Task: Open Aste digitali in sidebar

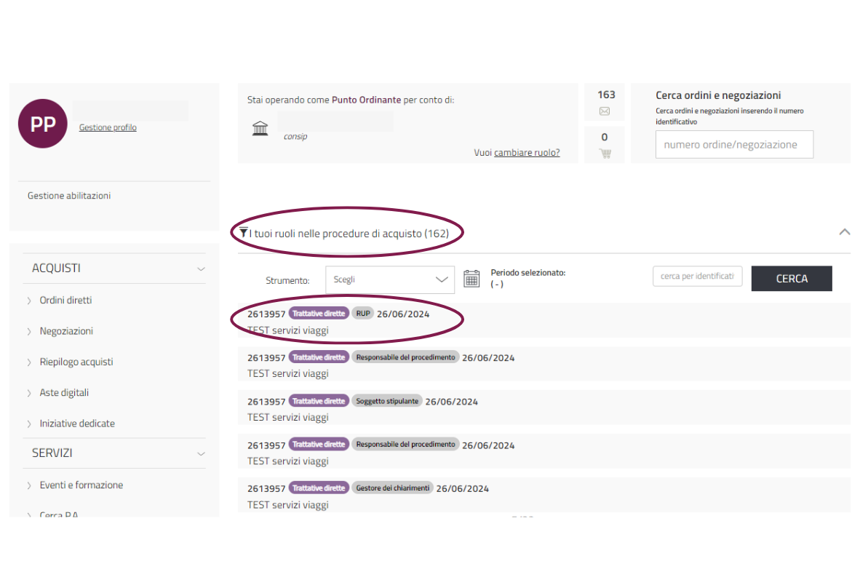Action: [x=64, y=393]
